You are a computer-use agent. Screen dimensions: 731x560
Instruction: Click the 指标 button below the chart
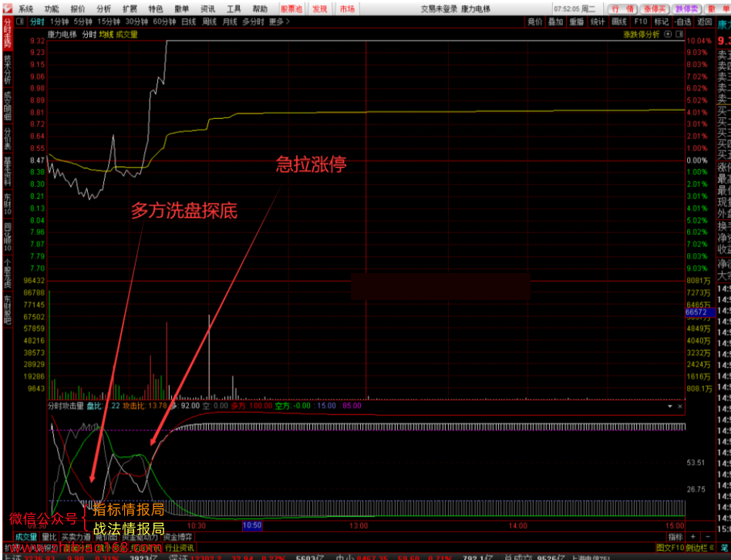pyautogui.click(x=675, y=537)
